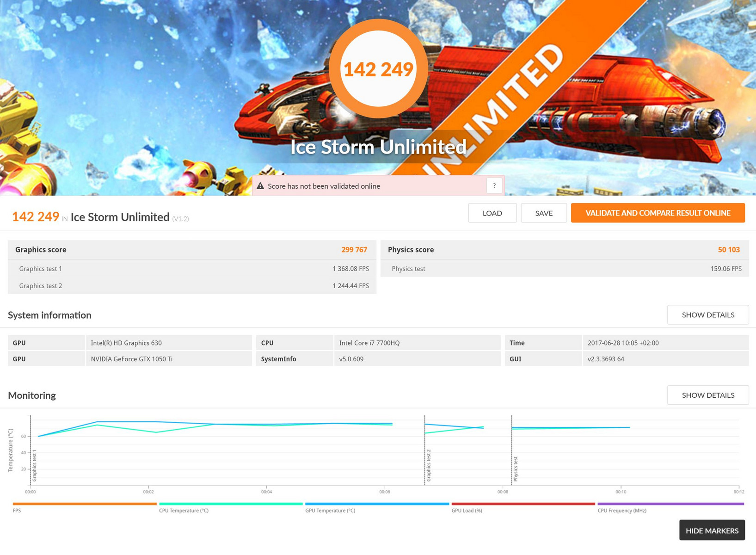
Task: Click the Intel(R) HD Graphics 630 cell
Action: click(x=169, y=343)
